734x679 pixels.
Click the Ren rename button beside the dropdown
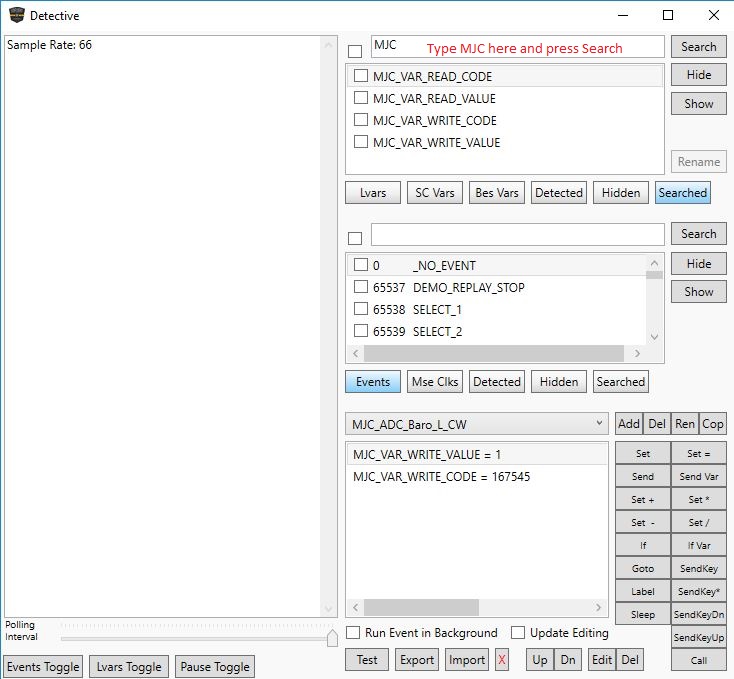(x=684, y=424)
